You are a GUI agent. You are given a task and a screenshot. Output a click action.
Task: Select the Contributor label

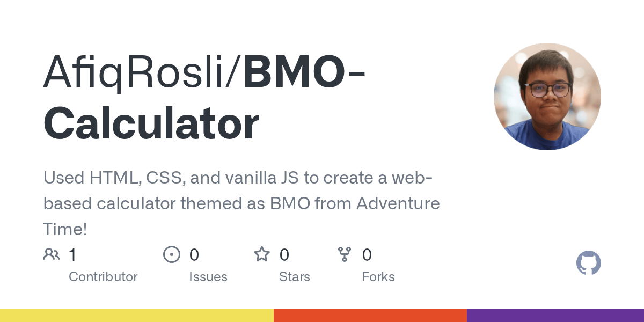pos(103,277)
